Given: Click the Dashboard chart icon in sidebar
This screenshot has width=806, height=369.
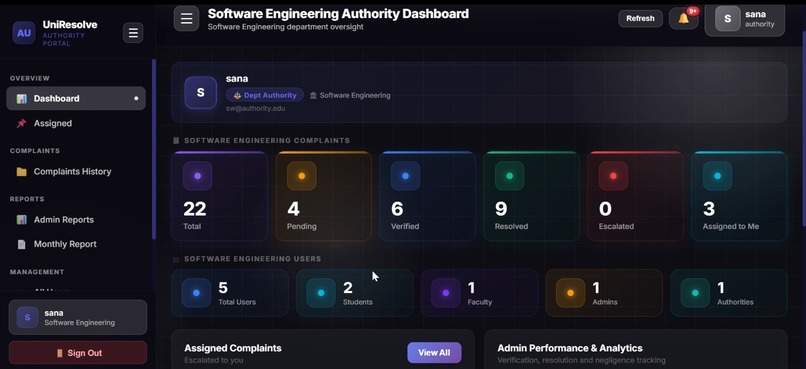Looking at the screenshot, I should [x=21, y=99].
